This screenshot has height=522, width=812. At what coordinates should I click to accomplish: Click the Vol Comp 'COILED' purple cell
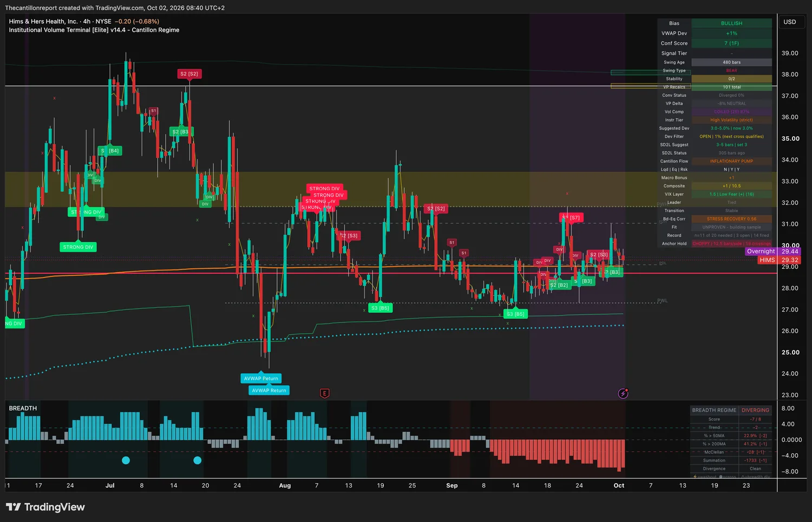[x=731, y=112]
